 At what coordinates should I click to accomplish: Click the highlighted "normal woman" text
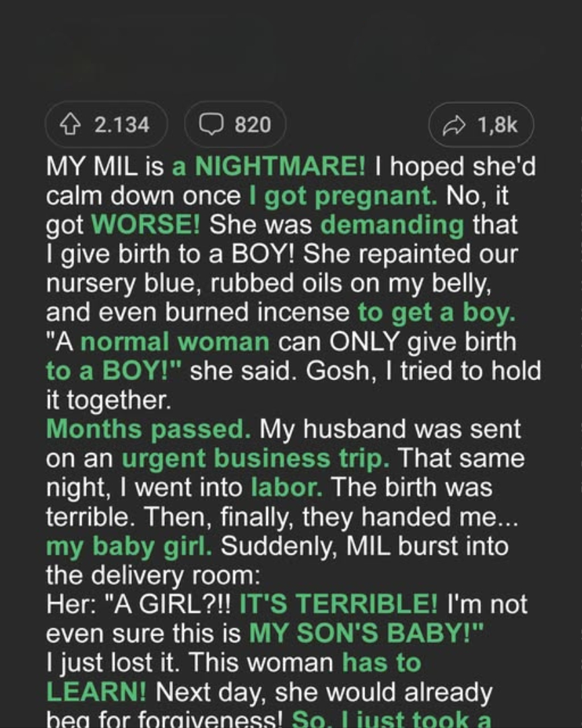174,342
